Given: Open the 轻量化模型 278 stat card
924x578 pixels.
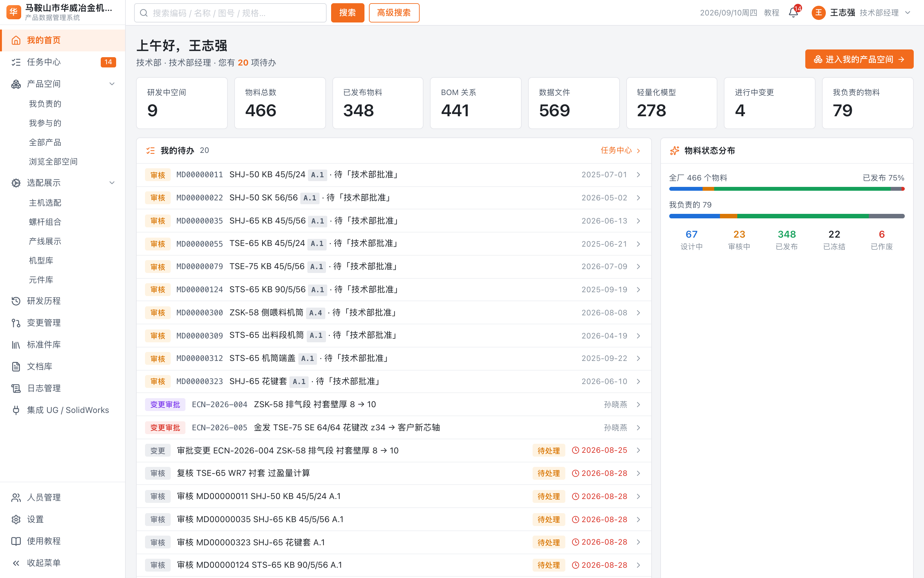Looking at the screenshot, I should click(x=672, y=103).
